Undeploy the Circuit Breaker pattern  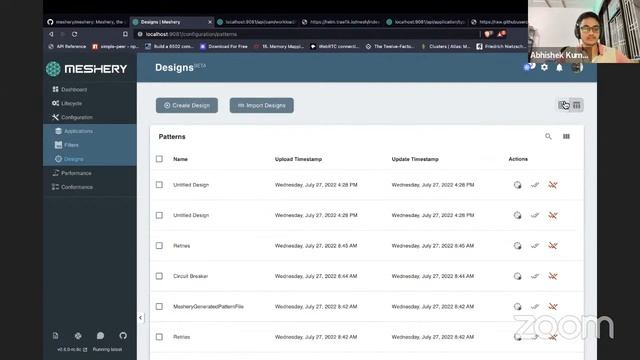pos(553,276)
